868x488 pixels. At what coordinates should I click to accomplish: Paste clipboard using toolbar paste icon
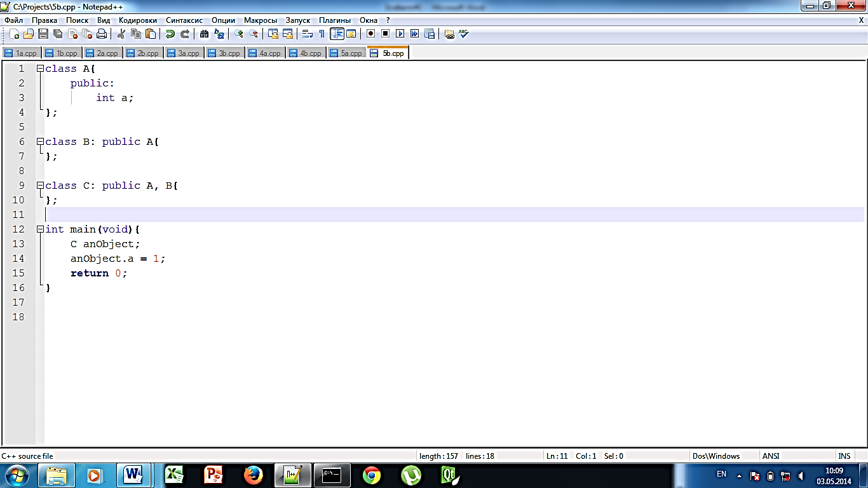coord(151,34)
